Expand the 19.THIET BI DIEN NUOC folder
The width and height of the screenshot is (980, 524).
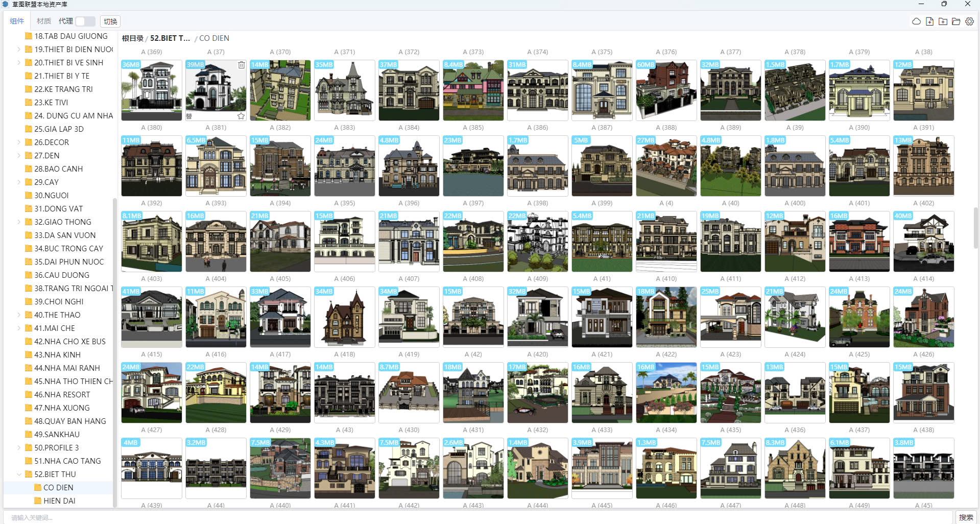19,50
